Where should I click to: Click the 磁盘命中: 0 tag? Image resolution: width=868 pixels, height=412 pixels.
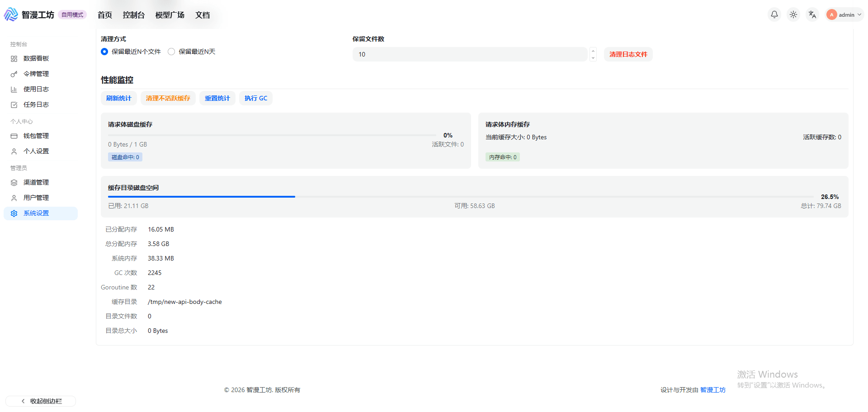(x=125, y=157)
